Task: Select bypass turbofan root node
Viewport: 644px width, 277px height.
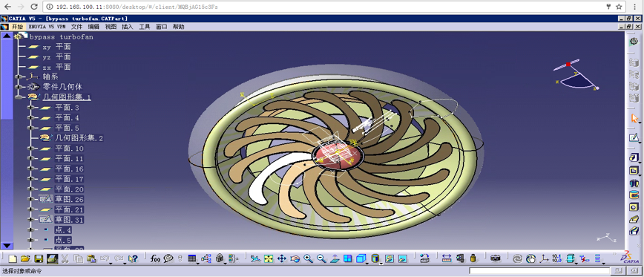Action: [x=61, y=36]
